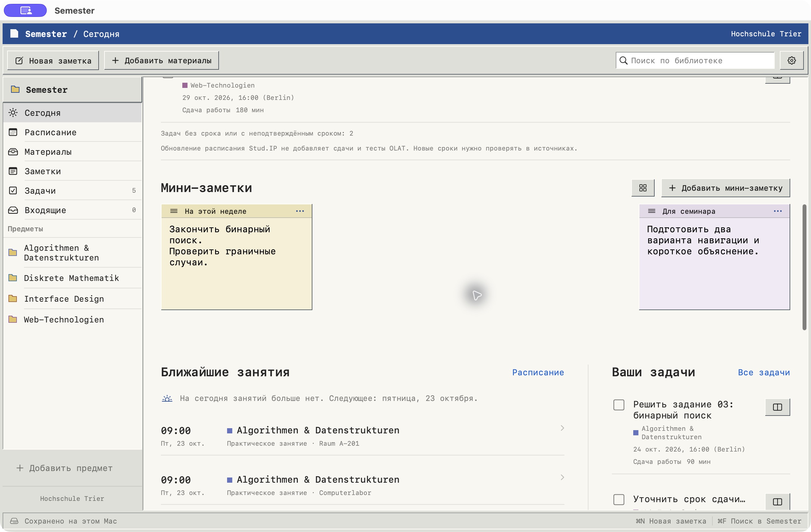811x532 pixels.
Task: Click the Web-Technologien folder icon in the sidebar
Action: pyautogui.click(x=13, y=319)
